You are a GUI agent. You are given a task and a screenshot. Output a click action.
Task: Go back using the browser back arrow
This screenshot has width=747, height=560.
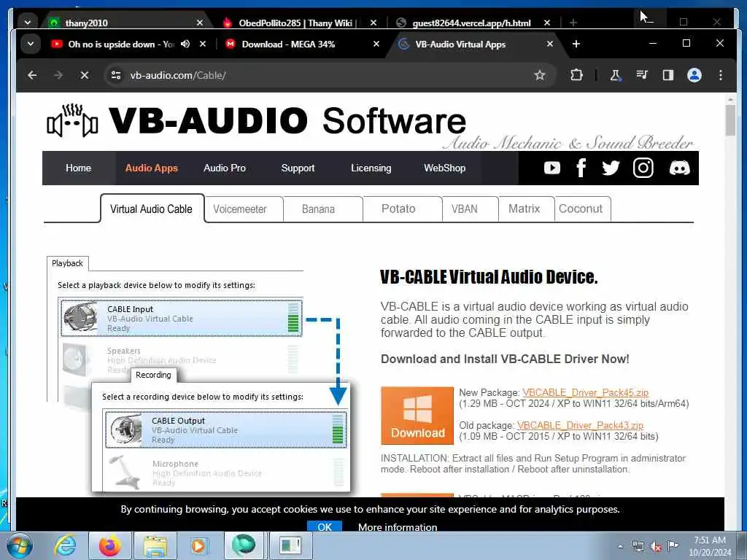pos(32,75)
